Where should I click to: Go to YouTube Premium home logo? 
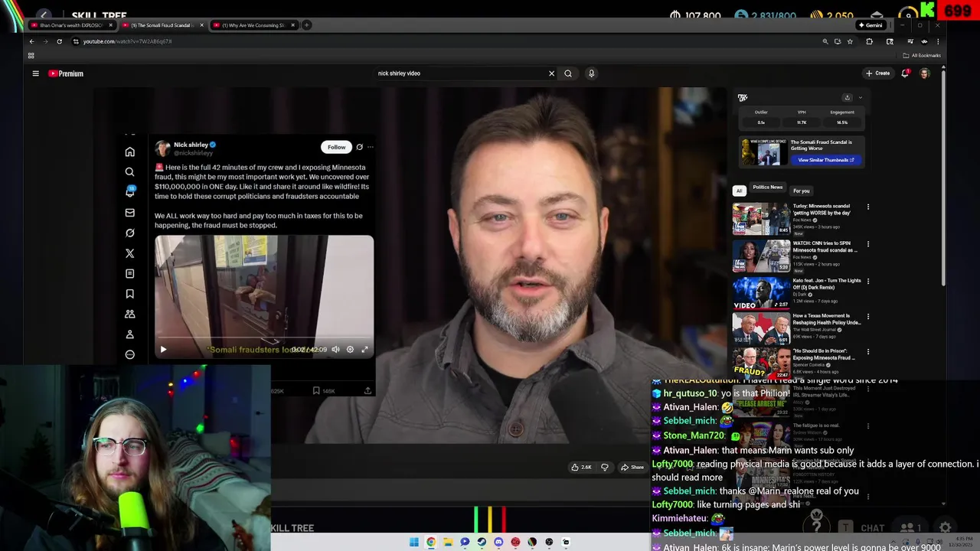pos(66,73)
